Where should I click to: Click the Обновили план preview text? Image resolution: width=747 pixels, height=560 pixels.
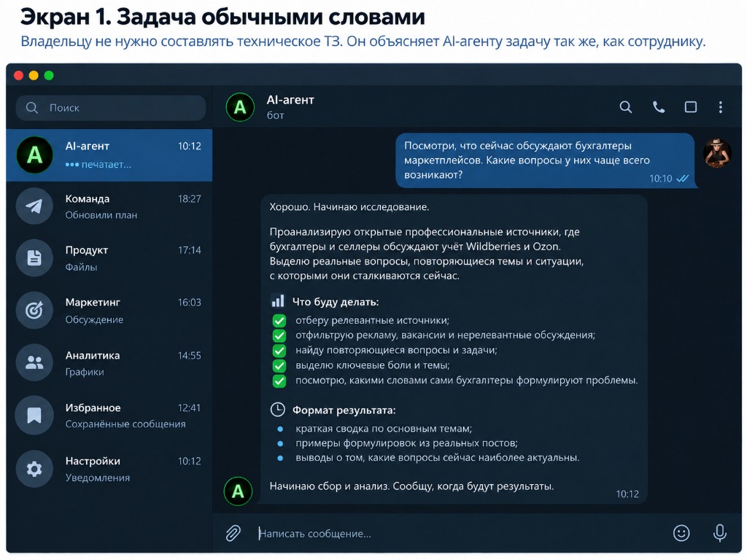pyautogui.click(x=101, y=215)
